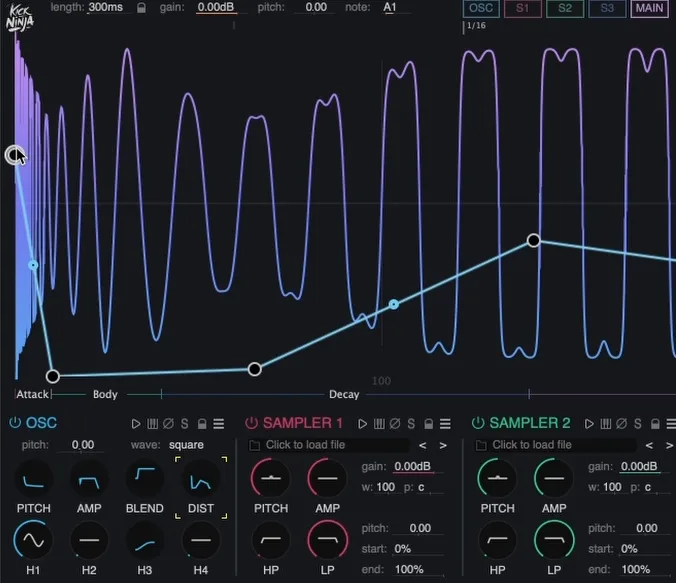Open the Sampler 2 keyboard icon
Image resolution: width=676 pixels, height=583 pixels.
click(x=606, y=424)
